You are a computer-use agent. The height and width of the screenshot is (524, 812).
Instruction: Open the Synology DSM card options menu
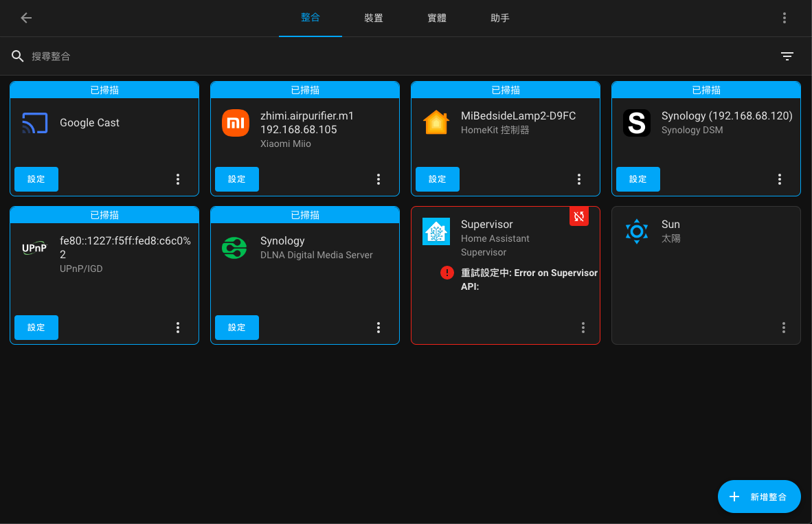tap(780, 179)
